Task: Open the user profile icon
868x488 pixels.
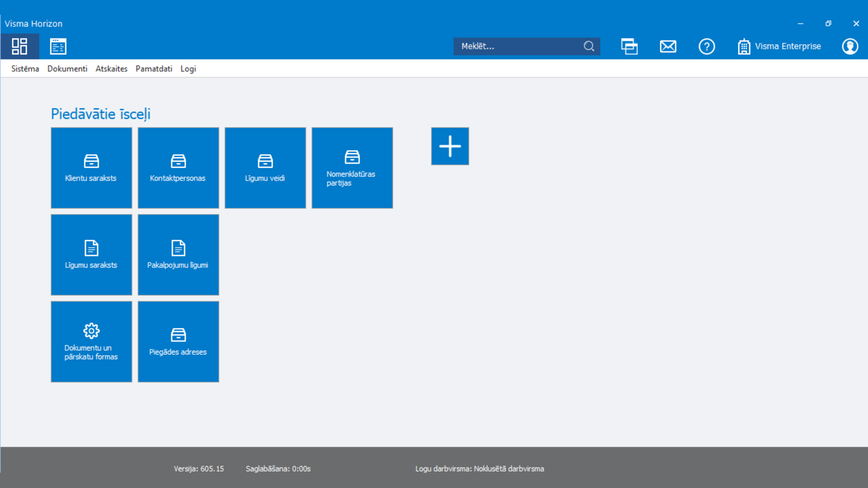Action: pos(850,46)
